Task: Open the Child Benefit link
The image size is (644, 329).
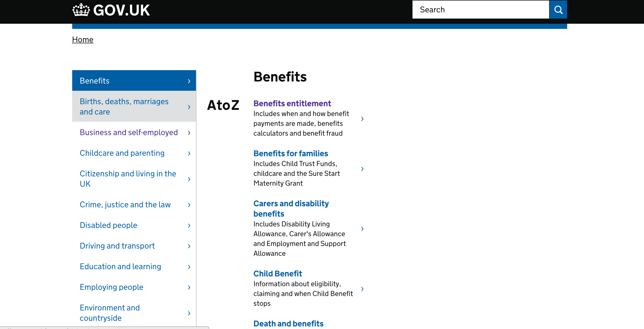Action: (x=278, y=274)
